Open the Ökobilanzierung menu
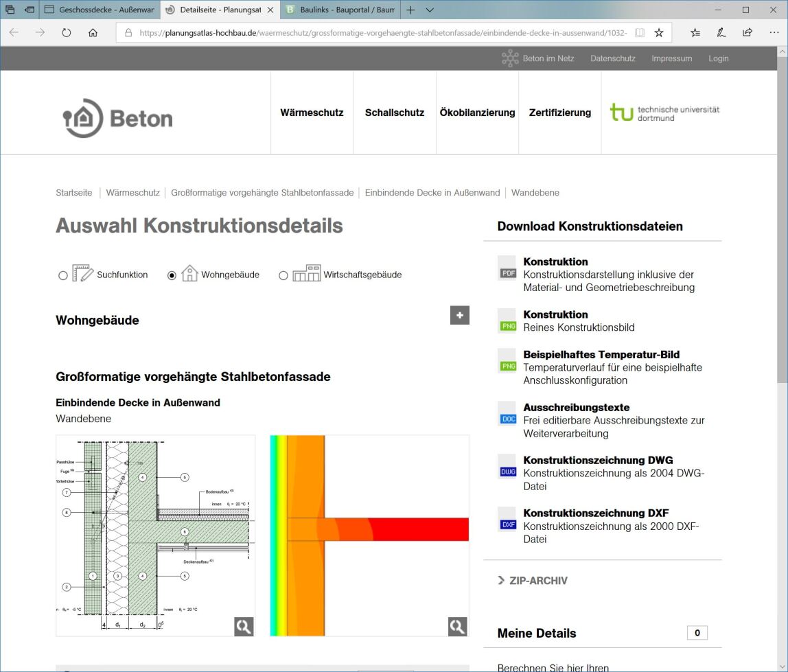This screenshot has width=788, height=672. [478, 113]
